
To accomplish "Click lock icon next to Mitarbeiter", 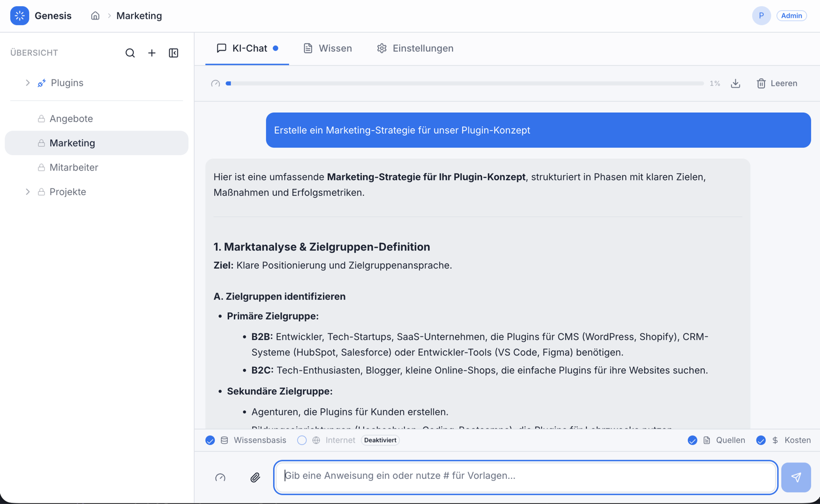I will [42, 167].
